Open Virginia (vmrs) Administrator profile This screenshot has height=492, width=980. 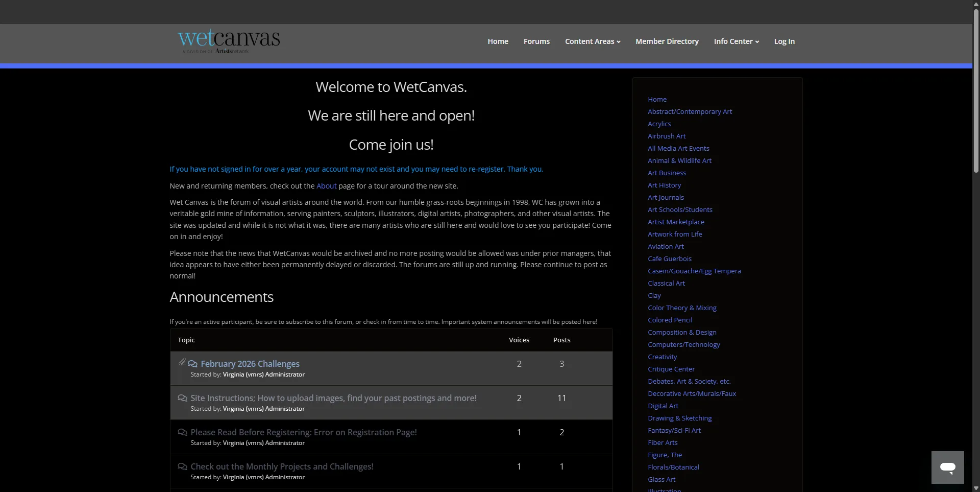[263, 374]
